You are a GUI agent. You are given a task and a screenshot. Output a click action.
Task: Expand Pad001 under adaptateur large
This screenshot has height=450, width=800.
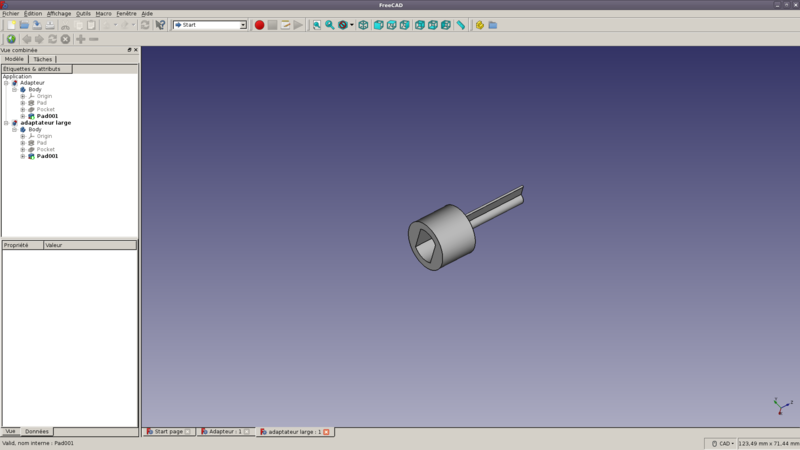click(x=23, y=156)
